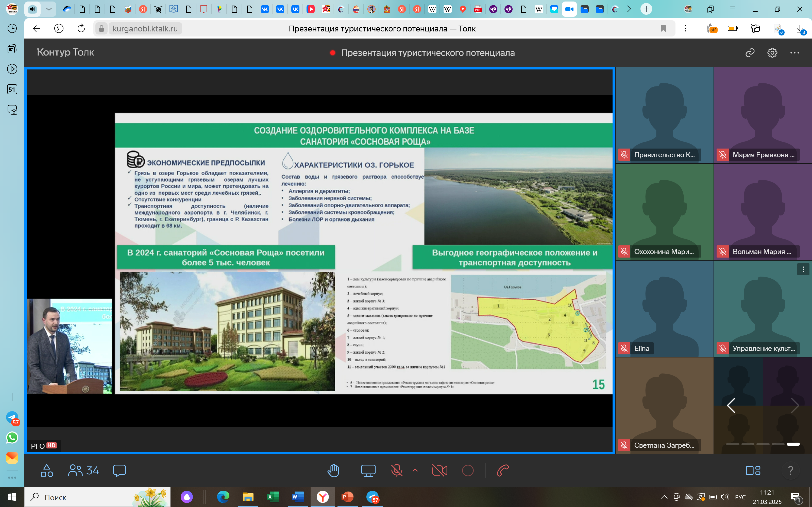Viewport: 812px width, 507px height.
Task: Raise hand in the meeting
Action: pos(333,470)
